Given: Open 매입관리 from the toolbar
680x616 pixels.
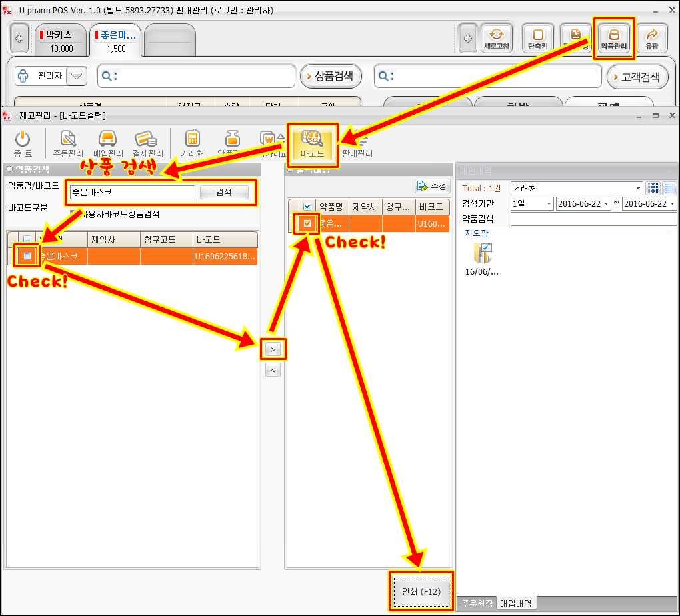Looking at the screenshot, I should (108, 143).
